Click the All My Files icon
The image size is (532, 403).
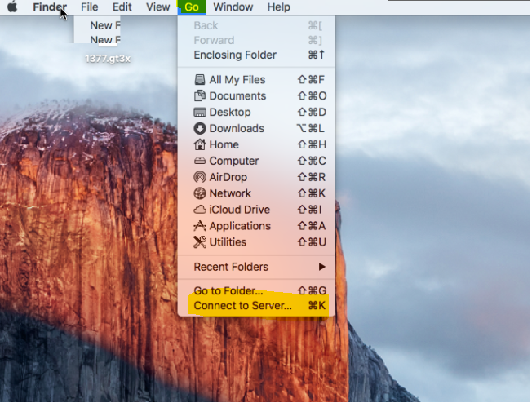199,80
